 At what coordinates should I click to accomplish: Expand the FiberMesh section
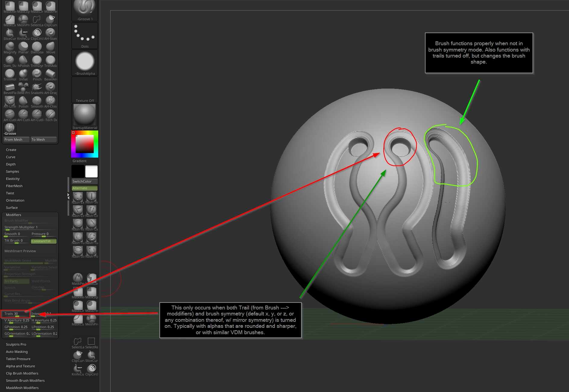click(14, 186)
